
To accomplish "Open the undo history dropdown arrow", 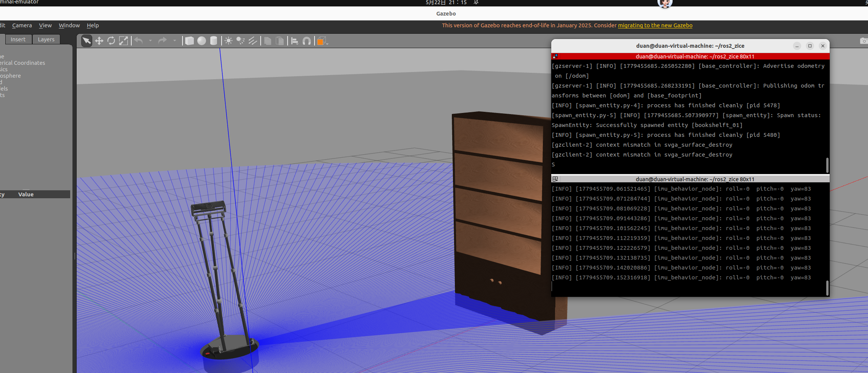I will (150, 41).
